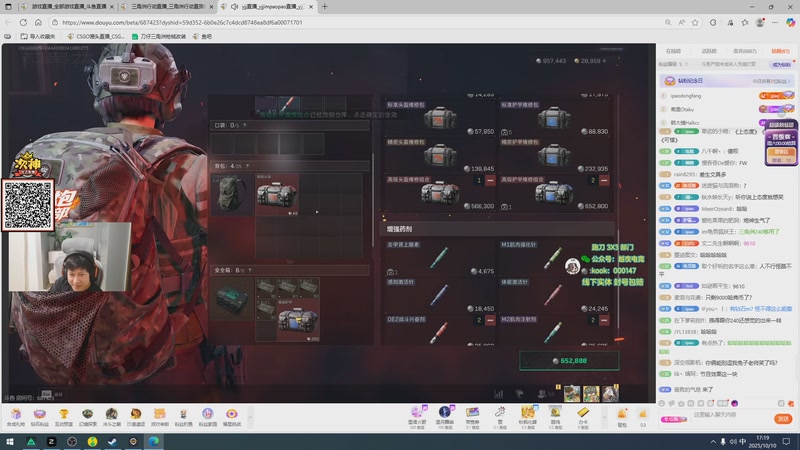Select the M1 muscle enhancer injector

555,258
